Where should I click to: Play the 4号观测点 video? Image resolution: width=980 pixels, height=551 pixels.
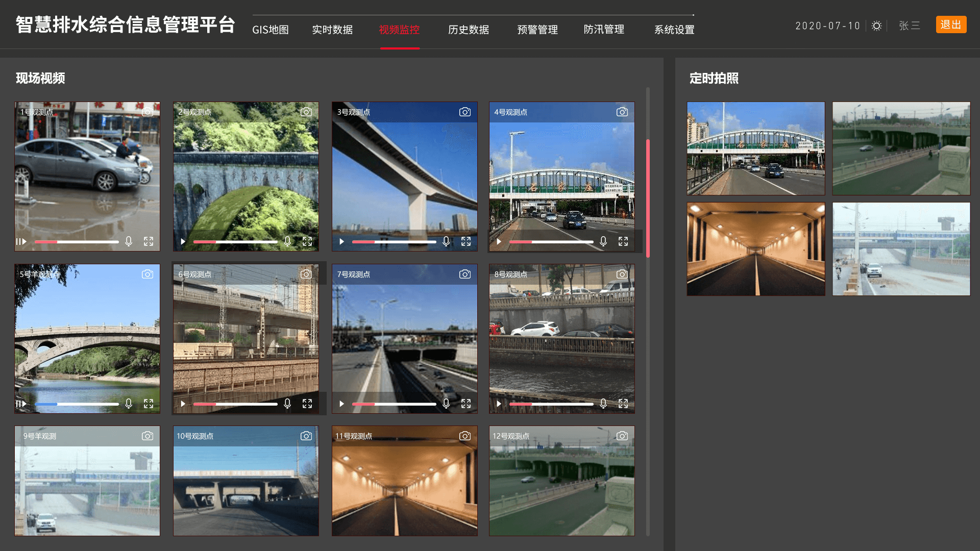[499, 241]
